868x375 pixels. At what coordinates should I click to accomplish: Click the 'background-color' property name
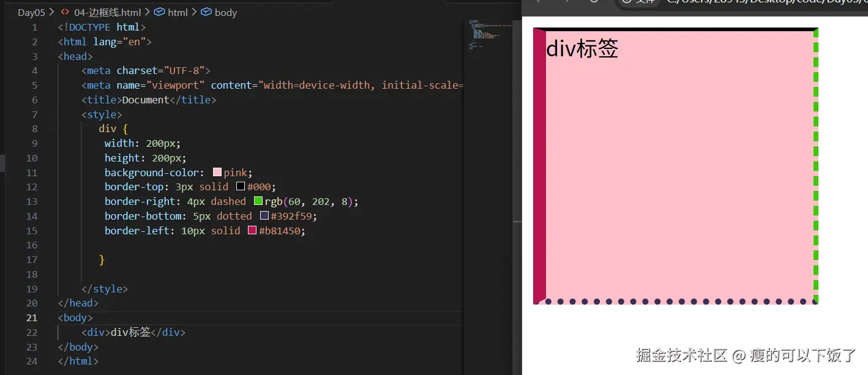pyautogui.click(x=152, y=173)
